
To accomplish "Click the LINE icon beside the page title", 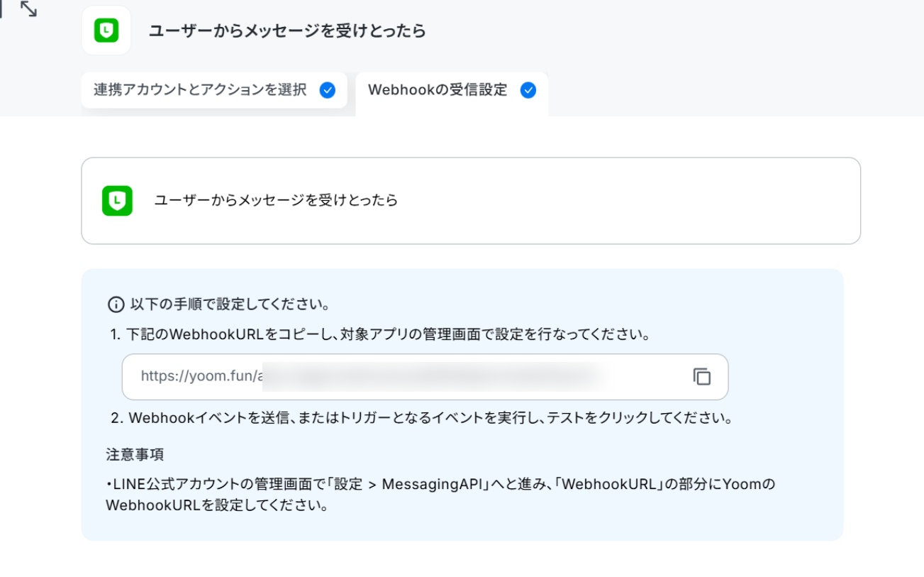I will [x=106, y=31].
